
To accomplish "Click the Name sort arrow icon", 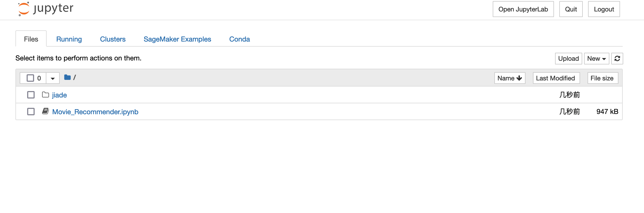I will point(519,78).
